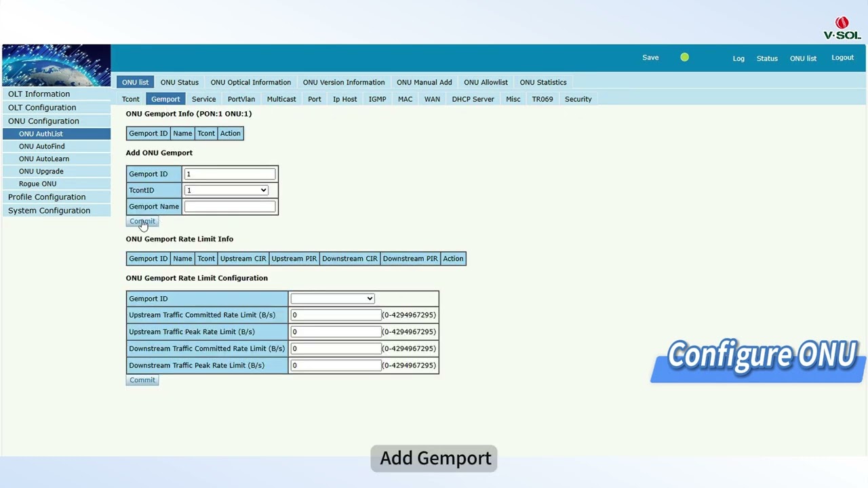This screenshot has height=488, width=868.
Task: Open the Status page from header
Action: coord(767,58)
